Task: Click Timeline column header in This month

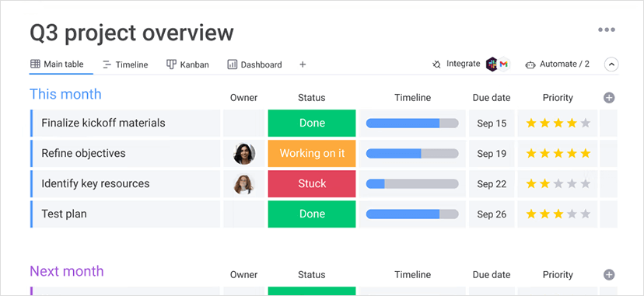Action: click(x=413, y=98)
